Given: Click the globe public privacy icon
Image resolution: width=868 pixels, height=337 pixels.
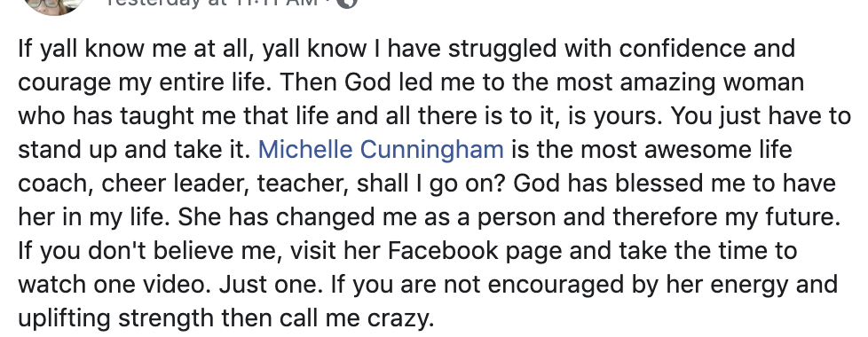Looking at the screenshot, I should (x=346, y=3).
